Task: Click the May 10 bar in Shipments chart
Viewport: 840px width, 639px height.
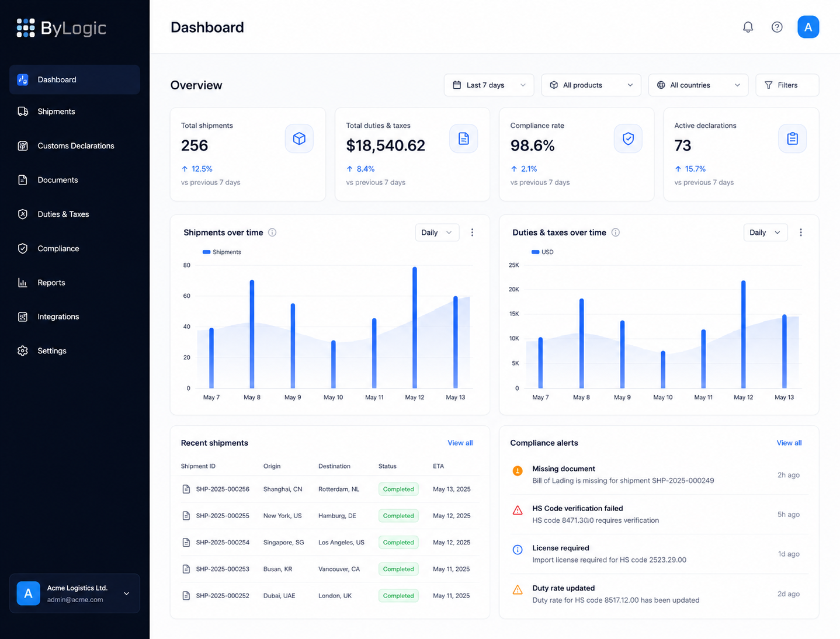Action: [334, 364]
